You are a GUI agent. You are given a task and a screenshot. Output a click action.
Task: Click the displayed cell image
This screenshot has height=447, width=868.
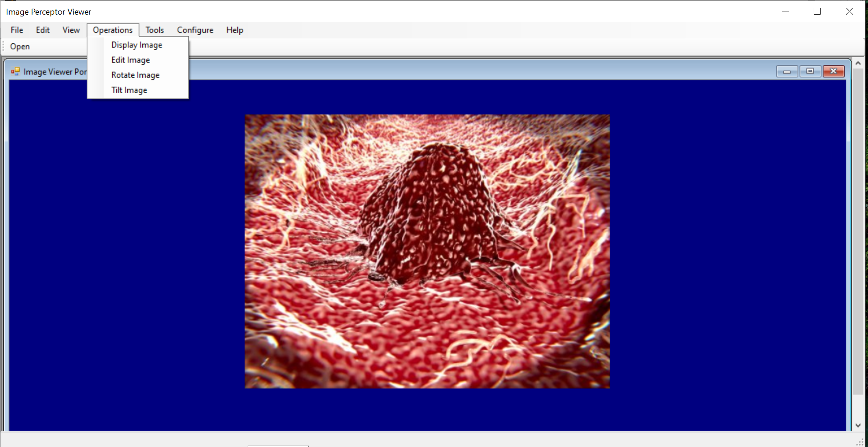pos(427,252)
